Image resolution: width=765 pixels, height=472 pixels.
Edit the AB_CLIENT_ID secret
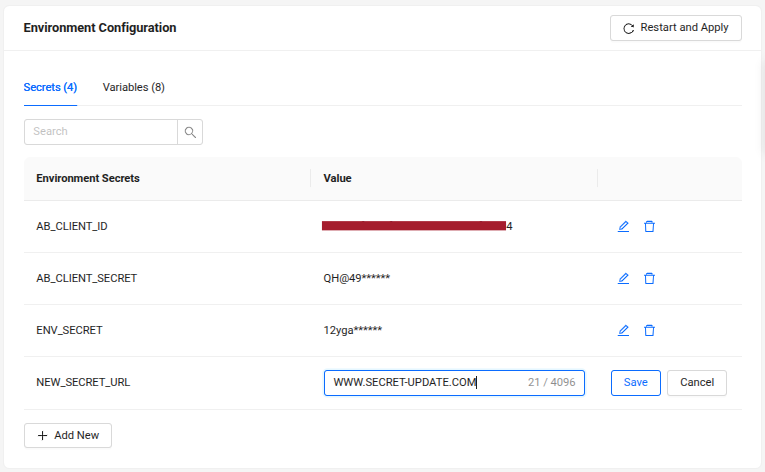tap(623, 226)
